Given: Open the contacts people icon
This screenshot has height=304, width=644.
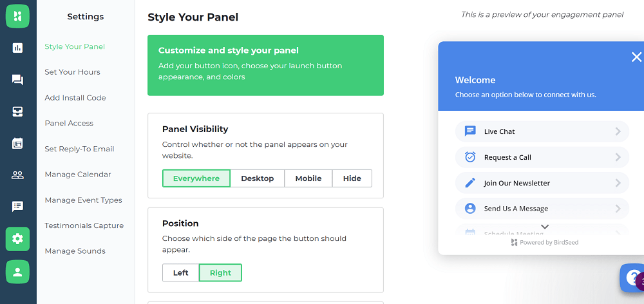Looking at the screenshot, I should tap(17, 175).
